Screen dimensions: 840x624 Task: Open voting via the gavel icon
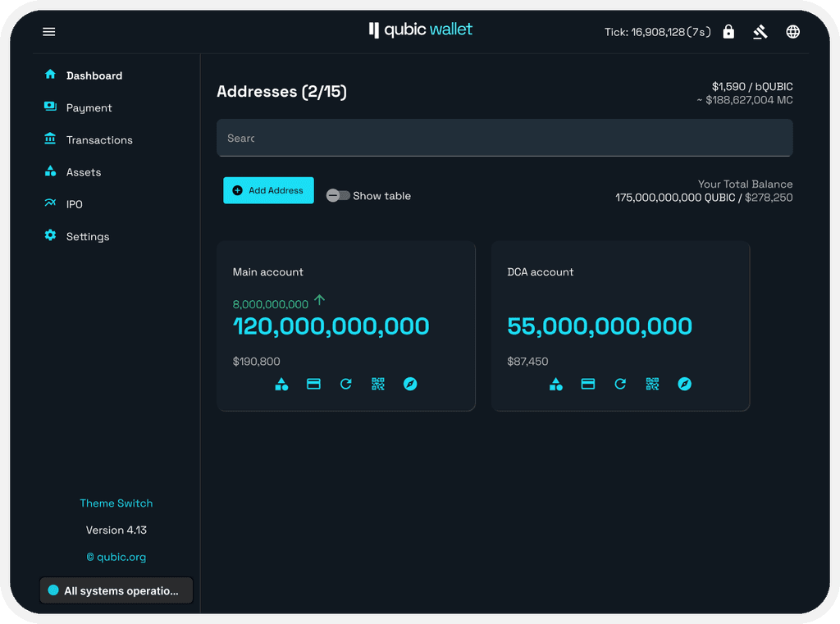(760, 31)
